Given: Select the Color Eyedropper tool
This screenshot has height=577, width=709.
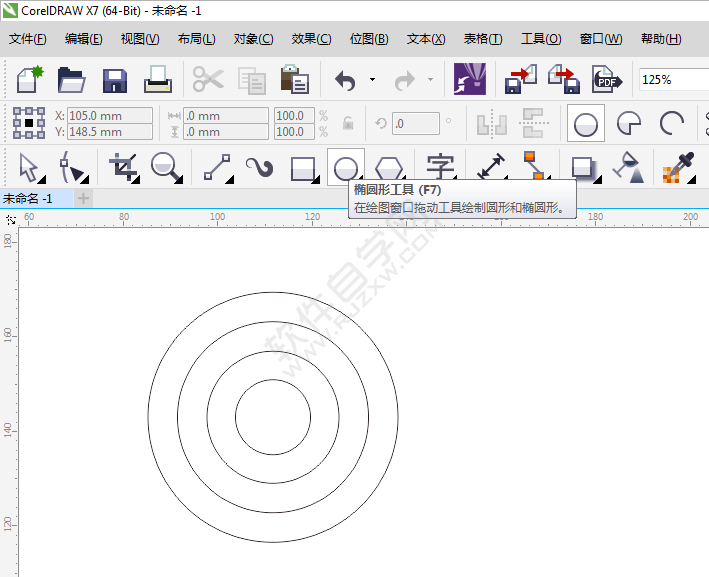Looking at the screenshot, I should tap(678, 167).
